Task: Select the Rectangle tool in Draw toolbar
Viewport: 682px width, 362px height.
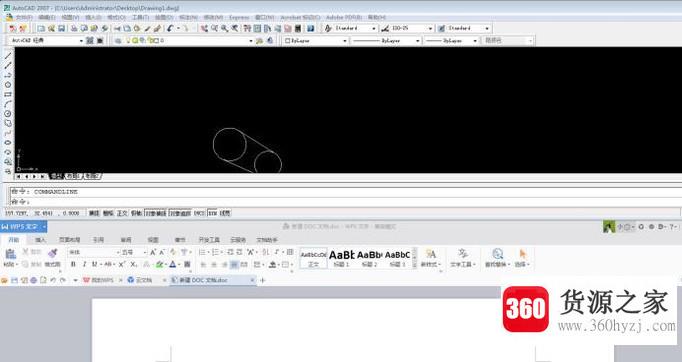Action: coord(8,94)
